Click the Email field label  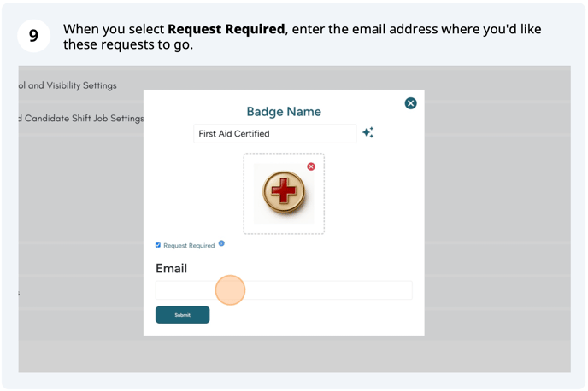pos(171,268)
